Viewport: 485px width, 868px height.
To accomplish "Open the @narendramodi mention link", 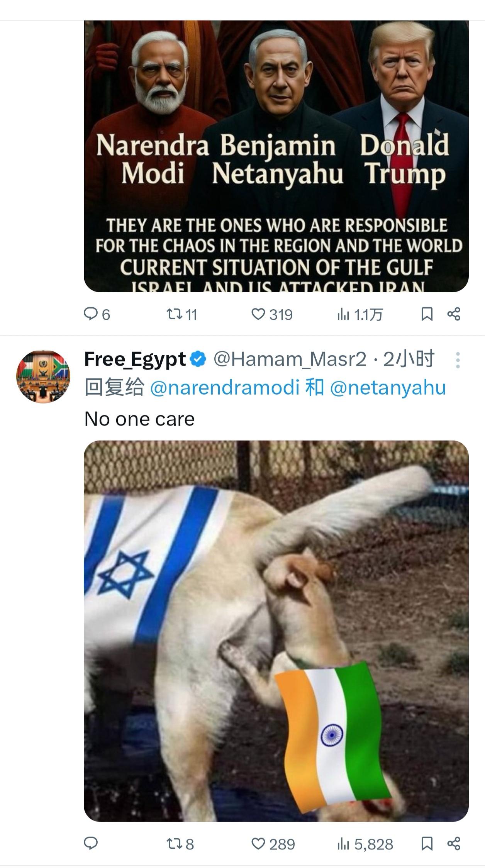I will coord(225,387).
